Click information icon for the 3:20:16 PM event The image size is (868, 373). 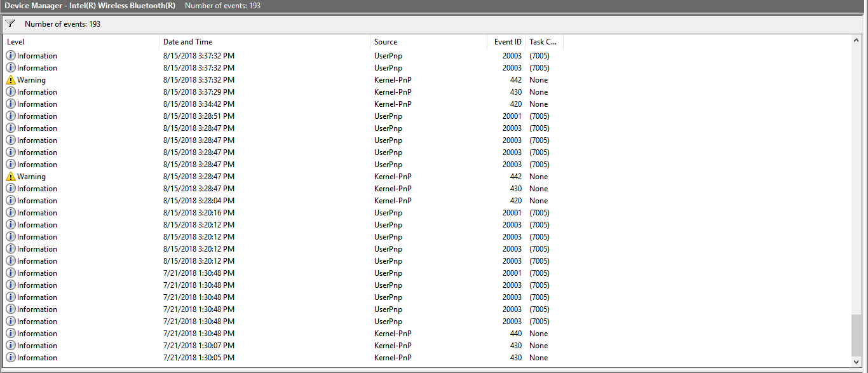pyautogui.click(x=11, y=213)
